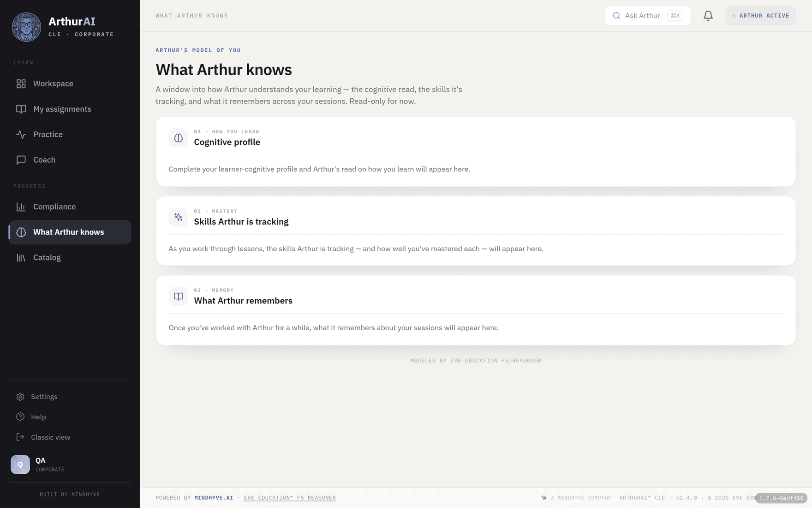Open the Compliance page

click(70, 207)
